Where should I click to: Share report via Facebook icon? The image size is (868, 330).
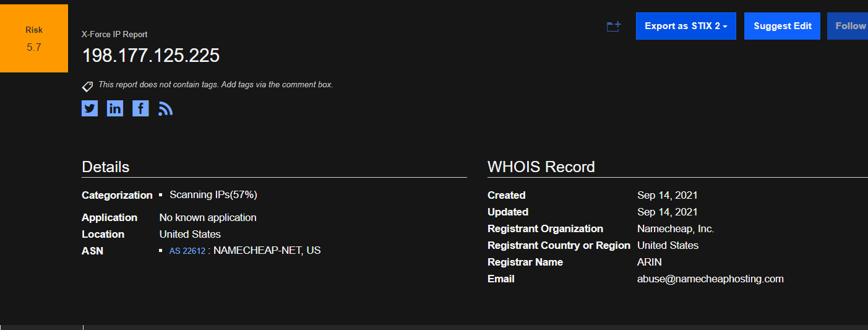click(140, 108)
